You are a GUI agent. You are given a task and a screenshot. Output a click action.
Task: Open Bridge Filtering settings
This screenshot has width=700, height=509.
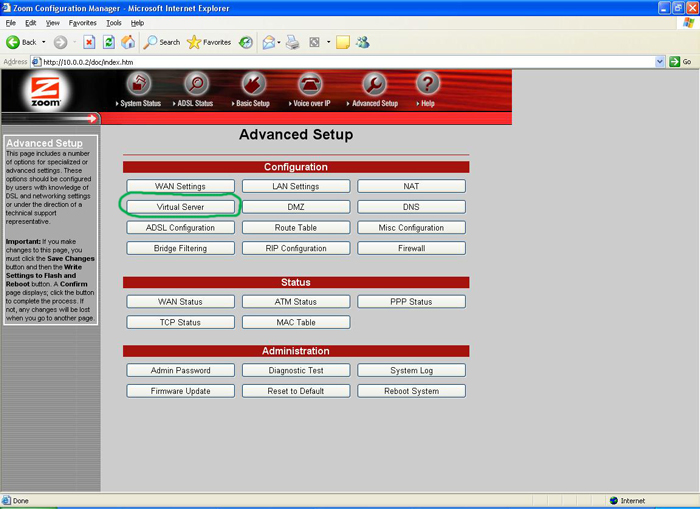coord(180,248)
